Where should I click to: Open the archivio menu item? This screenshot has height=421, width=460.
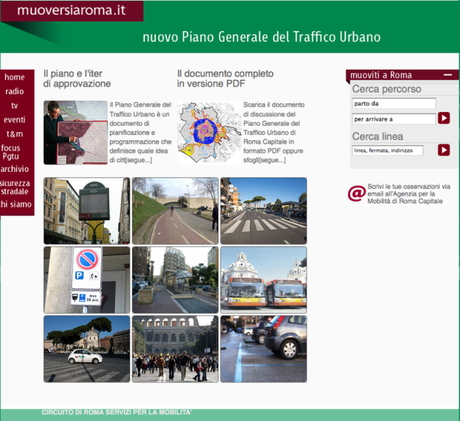pyautogui.click(x=14, y=169)
